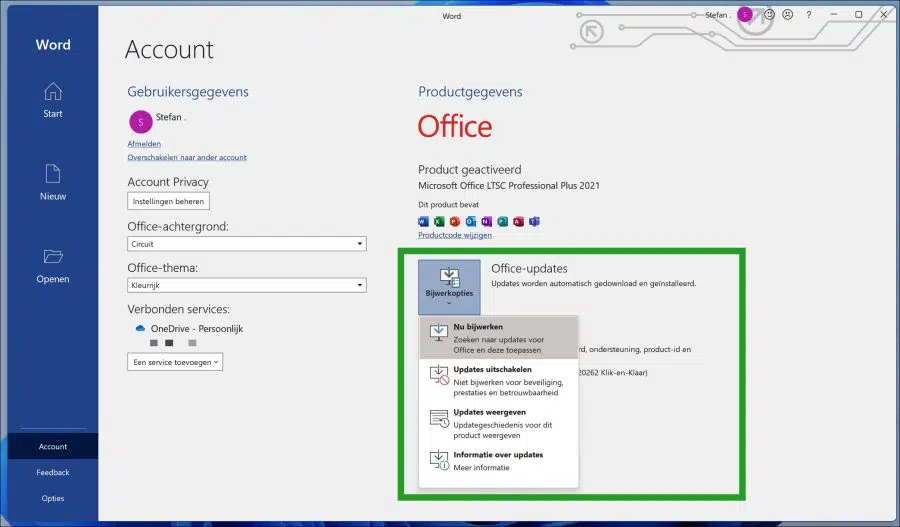Click the Office-updates heading text
Viewport: 900px width, 527px height.
click(x=529, y=268)
